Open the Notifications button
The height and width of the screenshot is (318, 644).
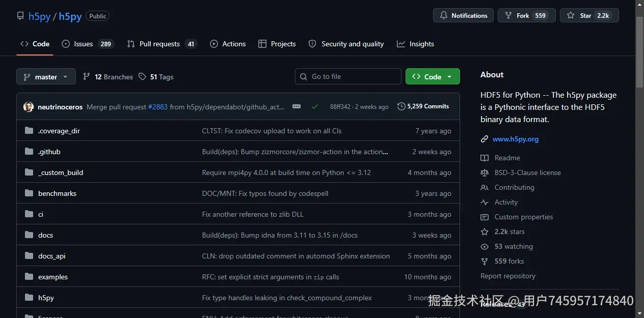(463, 15)
